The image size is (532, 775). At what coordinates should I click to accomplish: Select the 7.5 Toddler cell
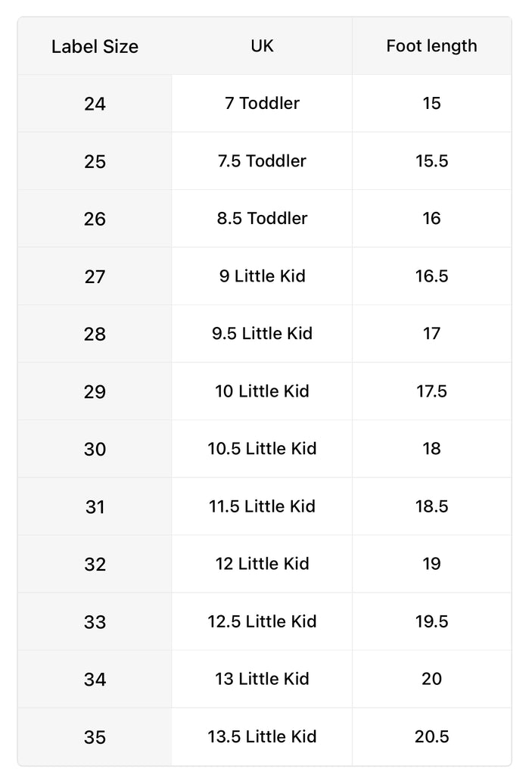(262, 161)
